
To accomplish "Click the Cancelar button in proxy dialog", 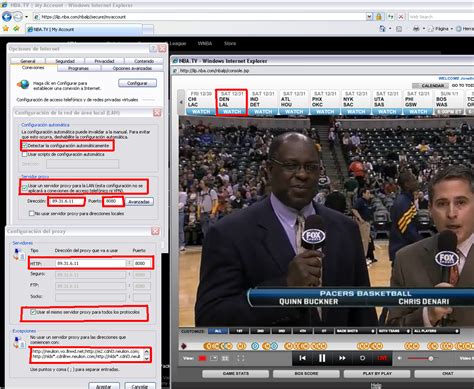I will click(x=140, y=386).
